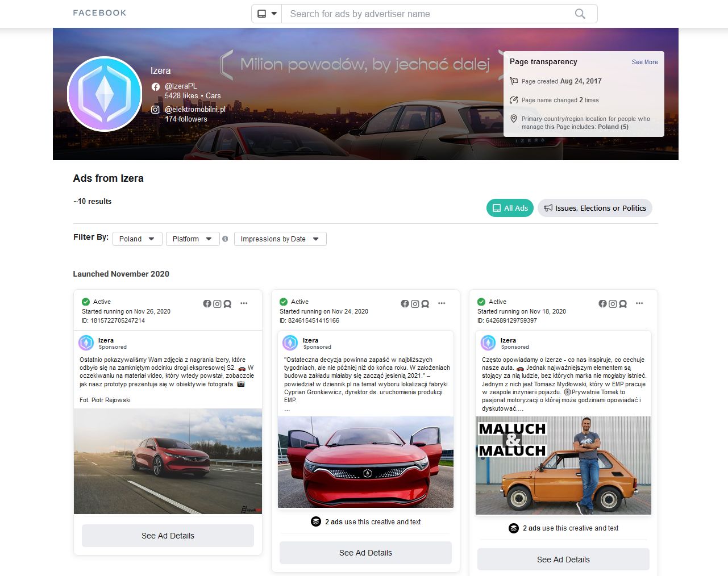Open the @elektromobilni.pl Instagram handle
Screen dimensions: 728x576
pos(195,109)
